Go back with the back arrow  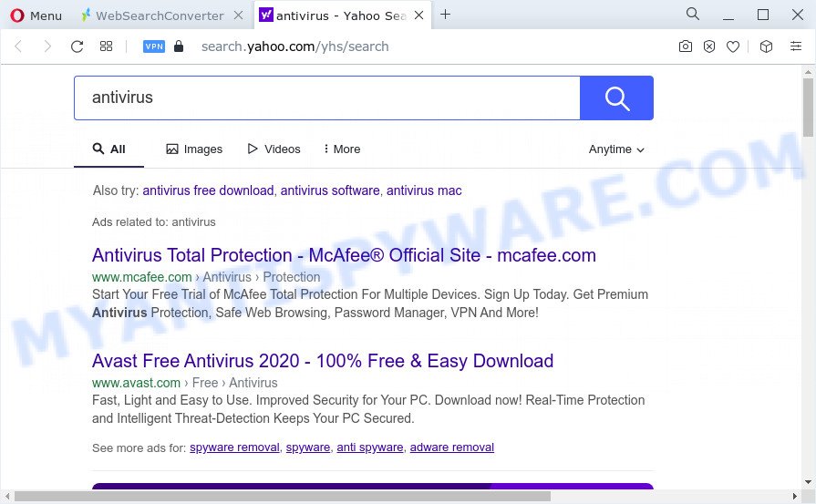(x=18, y=46)
